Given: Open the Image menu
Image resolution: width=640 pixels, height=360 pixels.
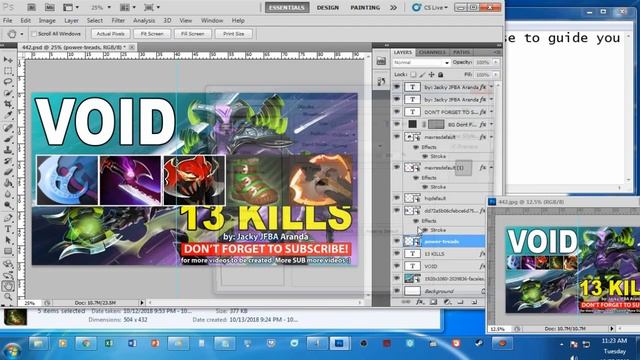Looking at the screenshot, I should click(47, 20).
